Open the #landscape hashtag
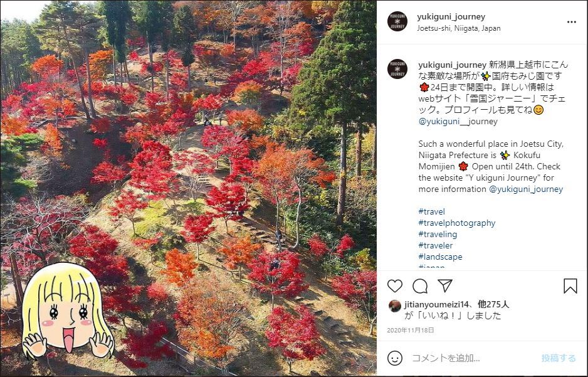588x377 pixels. point(440,257)
